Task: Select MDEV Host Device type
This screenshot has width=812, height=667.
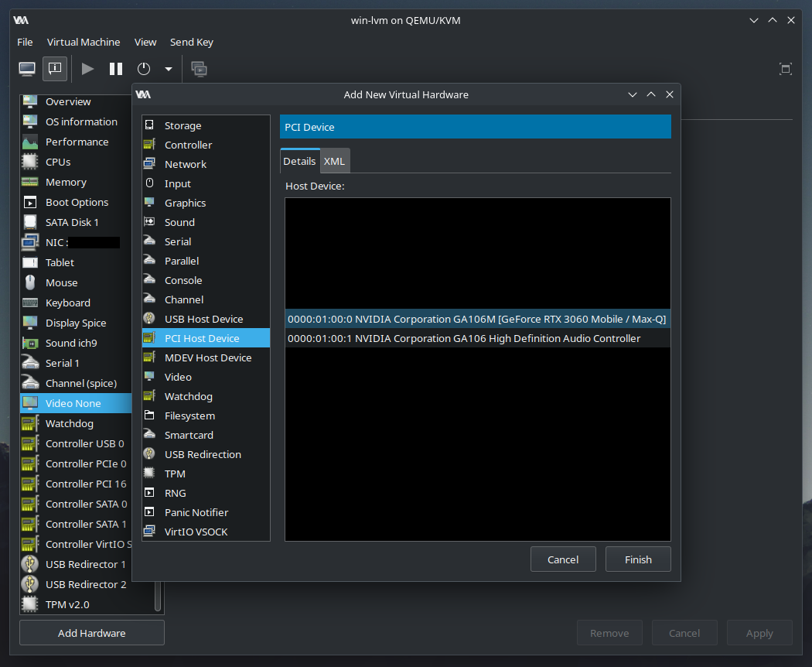Action: 206,357
